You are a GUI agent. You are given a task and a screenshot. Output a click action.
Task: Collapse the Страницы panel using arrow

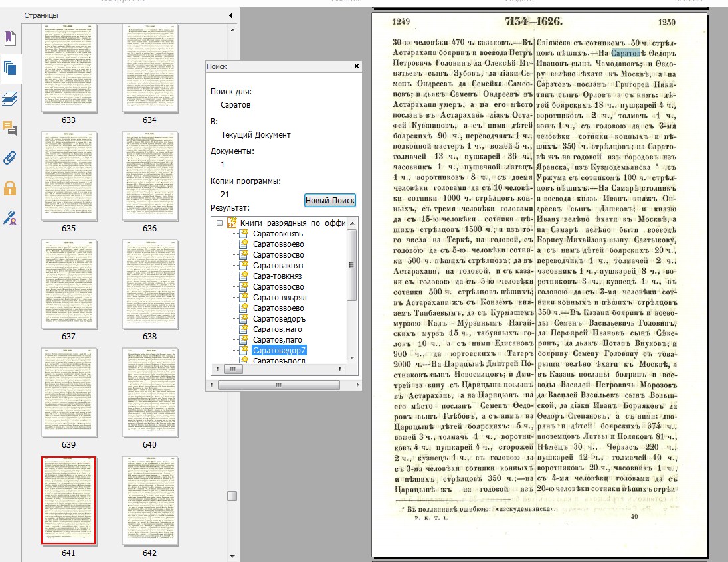230,15
